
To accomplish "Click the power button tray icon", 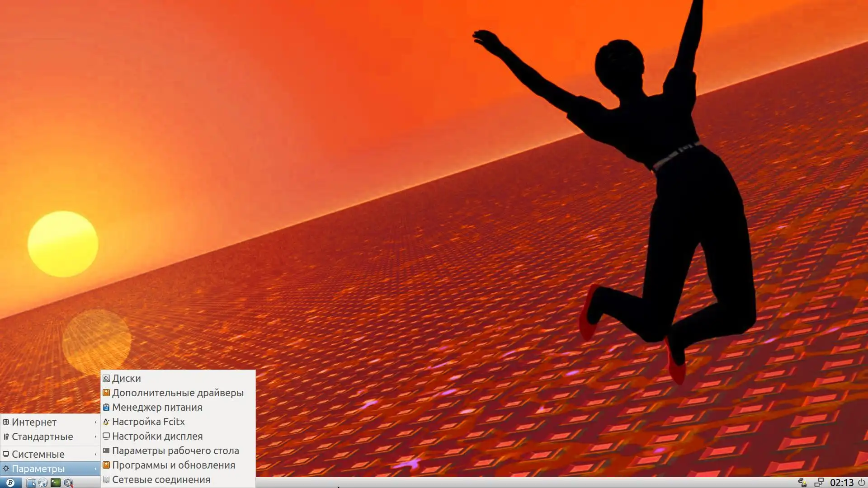I will [862, 483].
